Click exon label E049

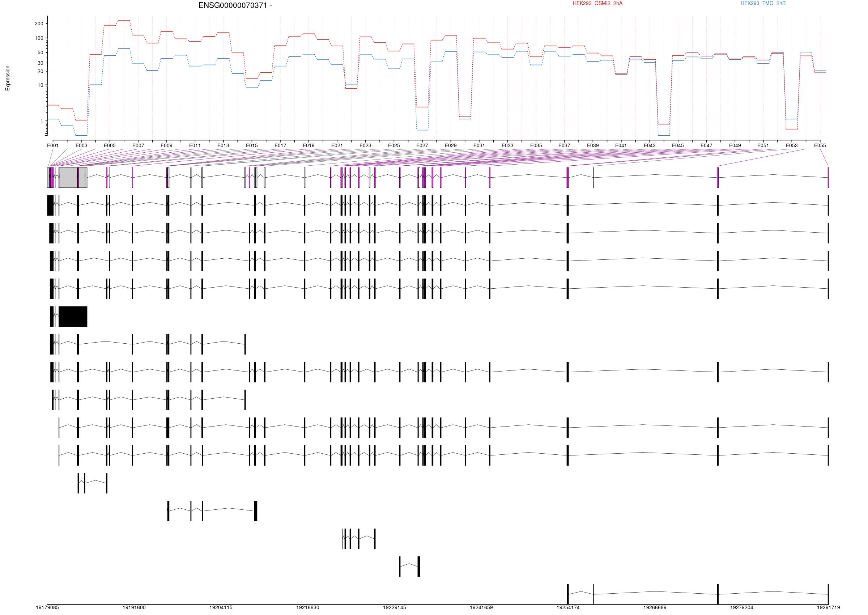coord(735,145)
